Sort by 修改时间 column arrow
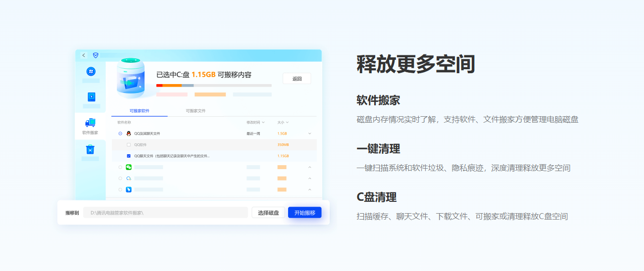This screenshot has height=271, width=644. click(263, 122)
